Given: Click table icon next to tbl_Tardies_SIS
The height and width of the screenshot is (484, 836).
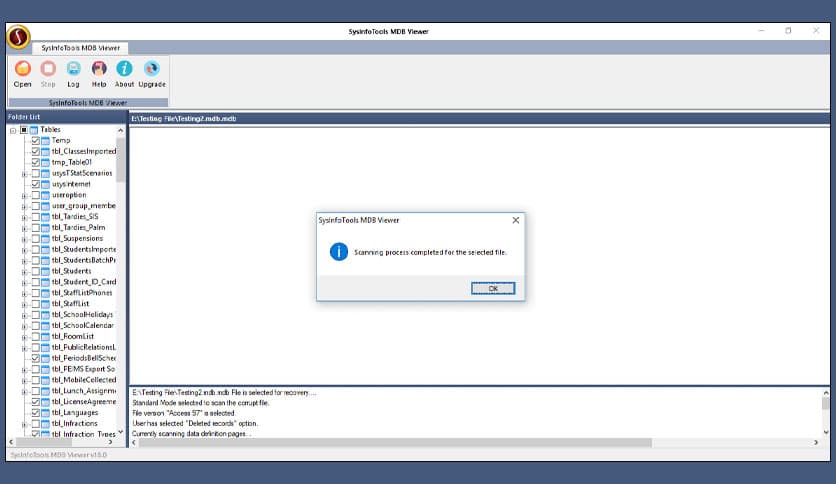Looking at the screenshot, I should (45, 217).
